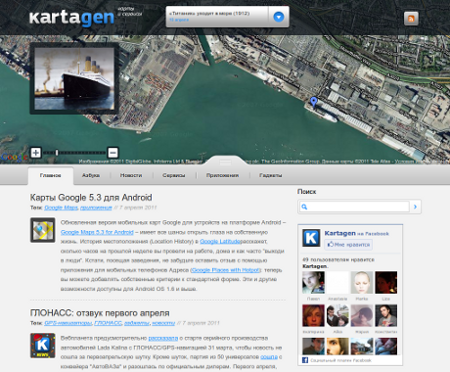Screen dimensions: 450x372
Task: Expand the Titanic story dropdown arrow
Action: (x=279, y=17)
